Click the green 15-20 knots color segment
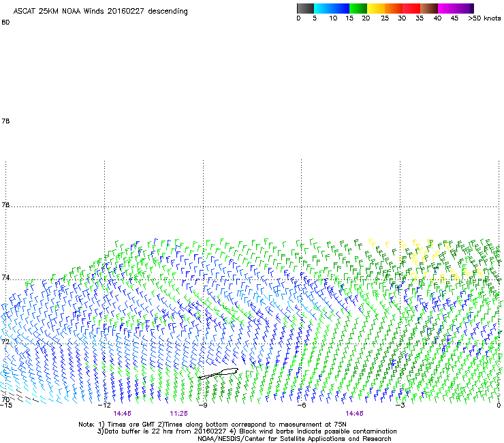The height and width of the screenshot is (443, 504). pos(358,8)
